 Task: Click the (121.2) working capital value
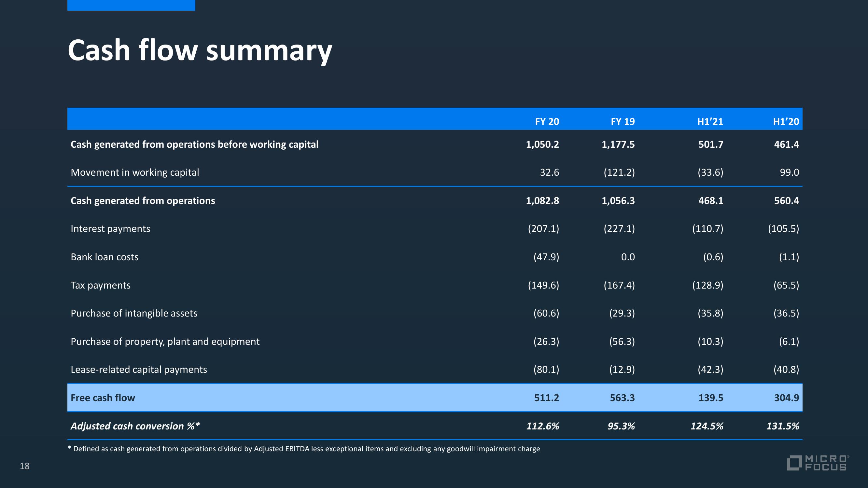[619, 172]
